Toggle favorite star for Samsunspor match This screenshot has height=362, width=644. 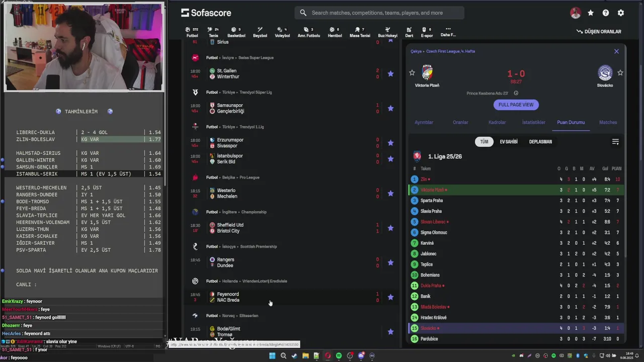pyautogui.click(x=390, y=108)
